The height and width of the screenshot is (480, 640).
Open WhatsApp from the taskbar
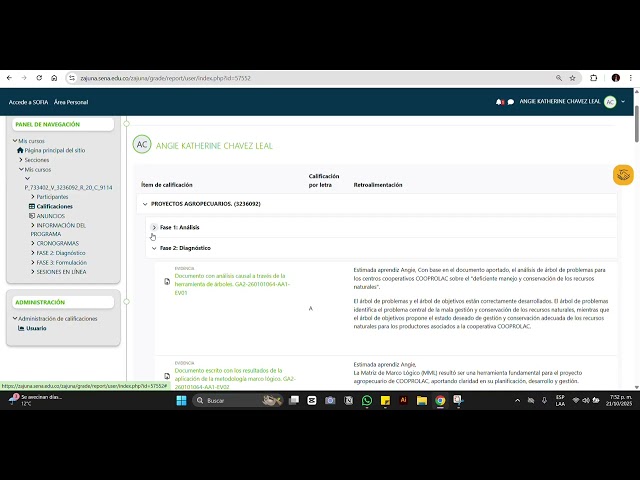(367, 400)
